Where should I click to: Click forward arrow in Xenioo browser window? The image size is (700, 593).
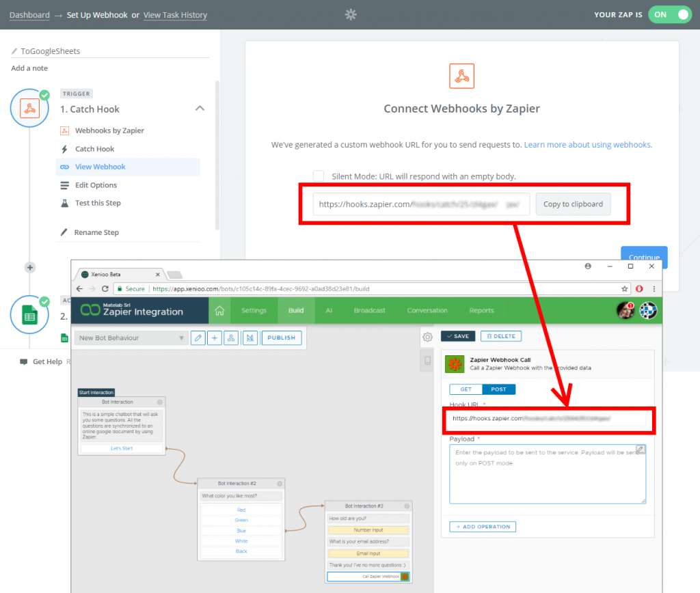coord(92,289)
